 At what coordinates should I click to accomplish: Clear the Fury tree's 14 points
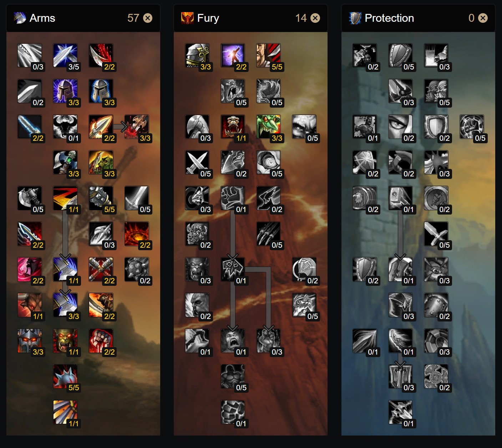(315, 18)
